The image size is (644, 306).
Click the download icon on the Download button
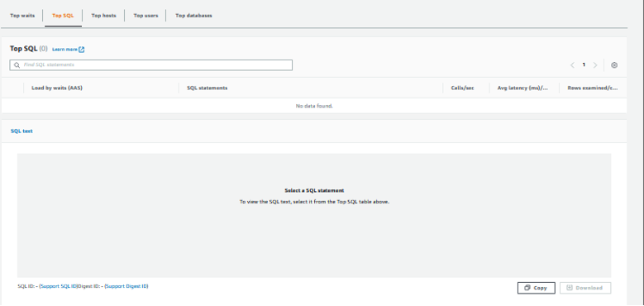570,288
